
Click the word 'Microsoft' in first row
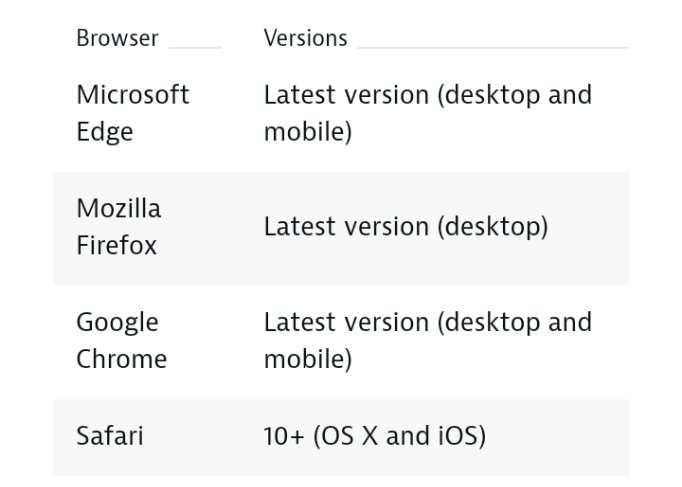pyautogui.click(x=133, y=95)
